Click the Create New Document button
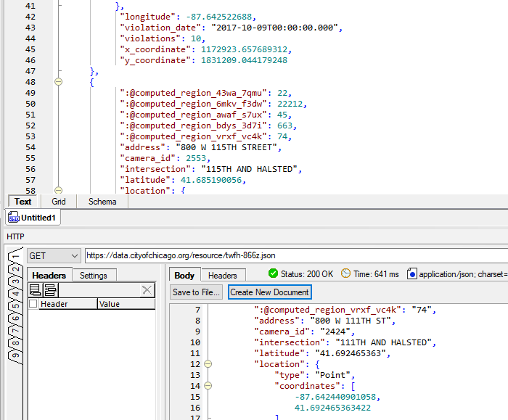Screen dimensions: 508x420 [270, 292]
